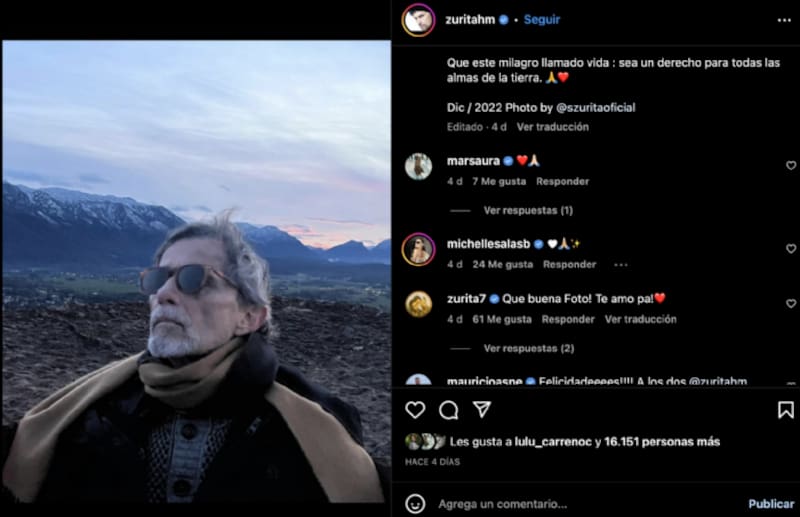This screenshot has width=800, height=517.
Task: Expand replies under marsaura's comment
Action: [x=528, y=210]
